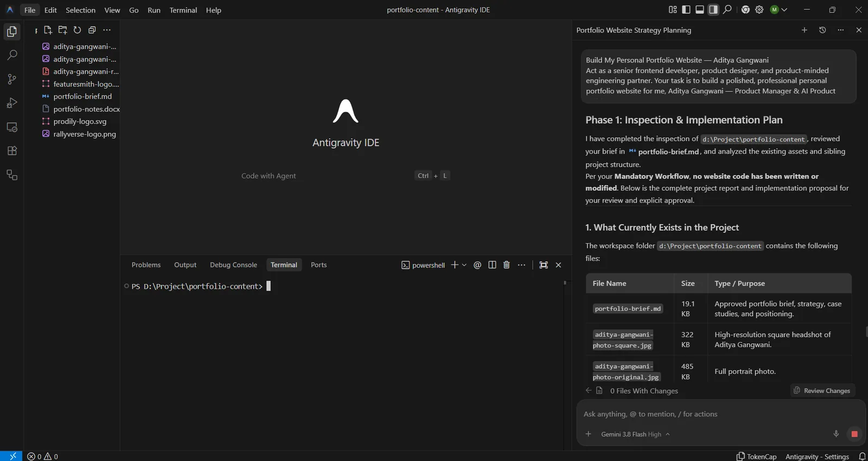The width and height of the screenshot is (868, 461).
Task: Expand the account dropdown chevron
Action: (784, 10)
